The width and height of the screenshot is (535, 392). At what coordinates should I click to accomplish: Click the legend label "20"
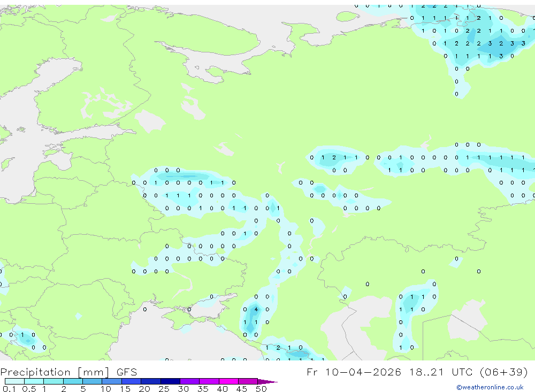144,389
